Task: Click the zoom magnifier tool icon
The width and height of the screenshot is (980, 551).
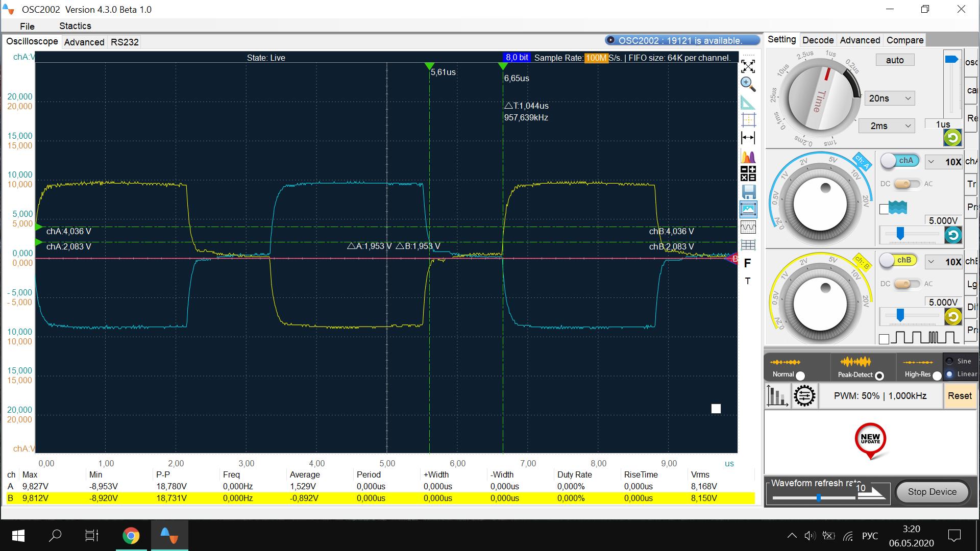Action: point(748,84)
